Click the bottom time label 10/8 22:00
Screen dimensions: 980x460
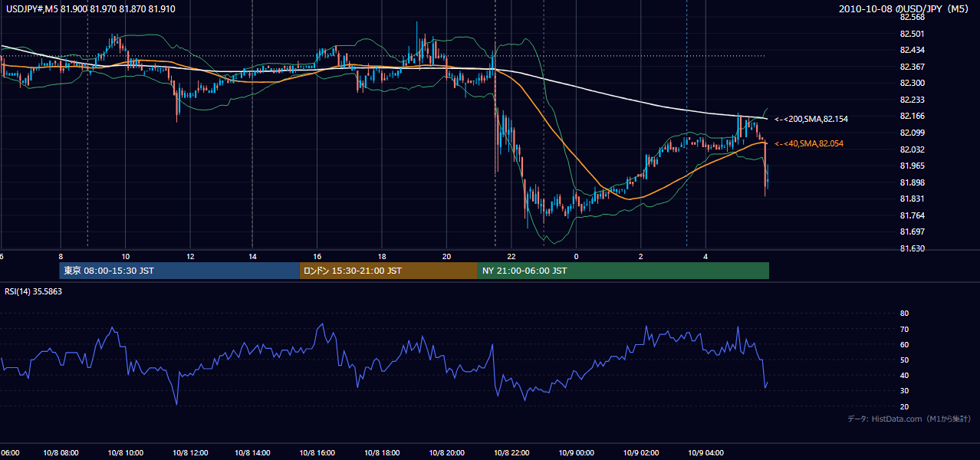[x=511, y=453]
